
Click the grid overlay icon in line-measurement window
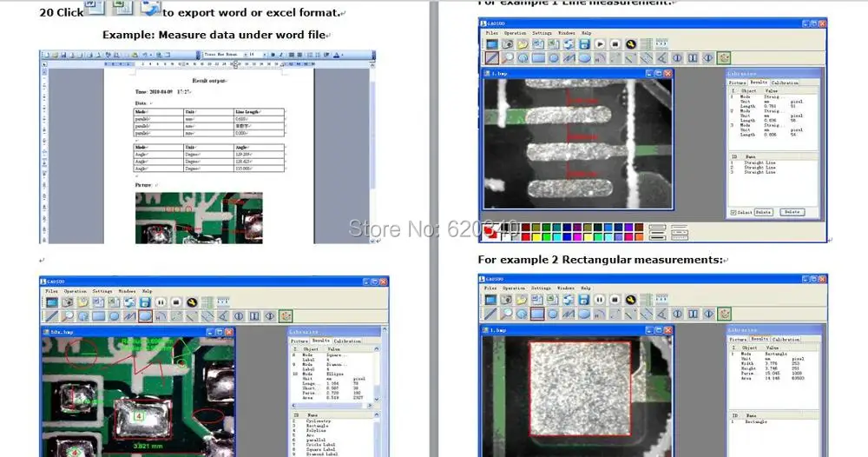coord(647,44)
